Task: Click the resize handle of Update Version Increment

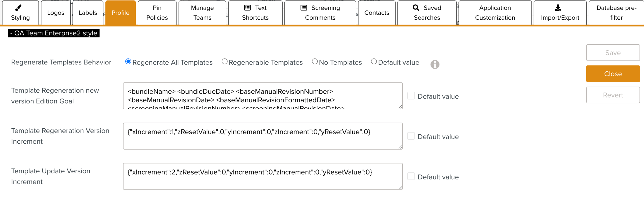Action: (x=400, y=187)
